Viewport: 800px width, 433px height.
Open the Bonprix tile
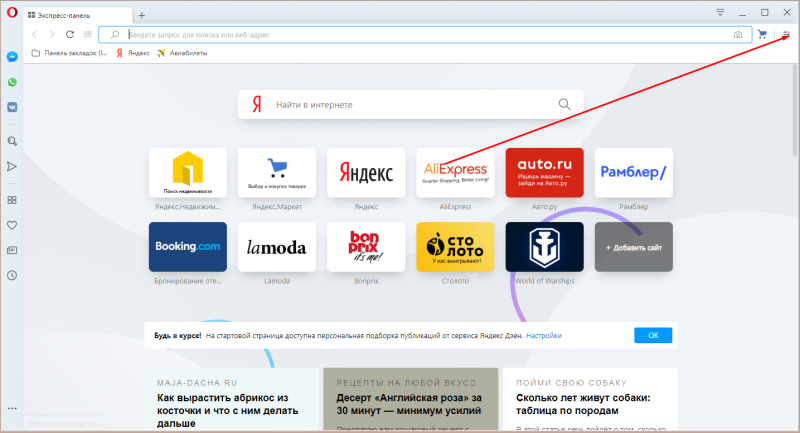pyautogui.click(x=366, y=247)
